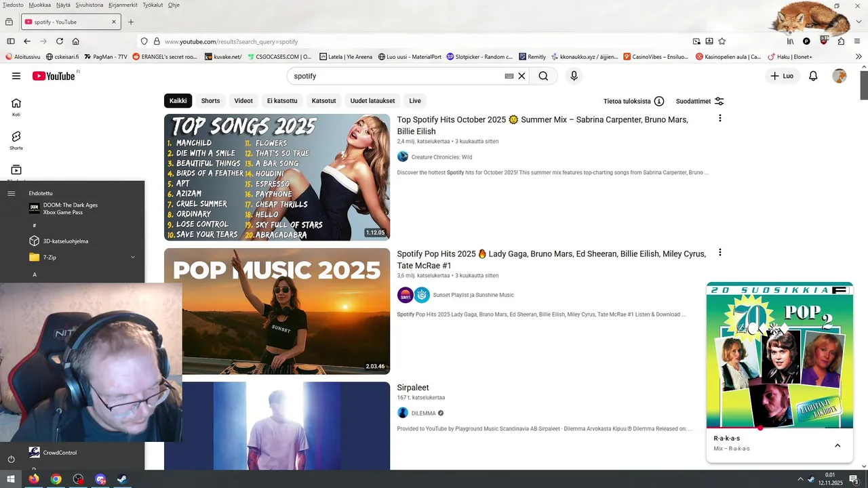This screenshot has width=868, height=488.
Task: Start voice search with the microphone icon
Action: click(x=574, y=76)
